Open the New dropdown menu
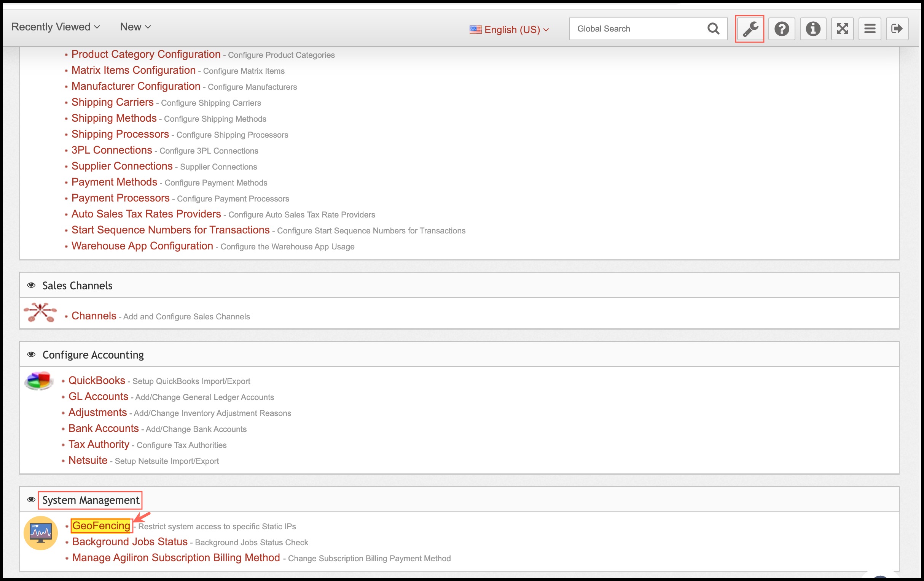Screen dimensions: 924x581 (135, 27)
